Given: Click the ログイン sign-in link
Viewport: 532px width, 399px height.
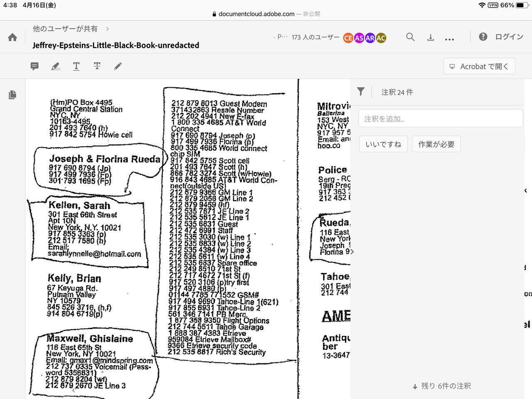Looking at the screenshot, I should (509, 37).
